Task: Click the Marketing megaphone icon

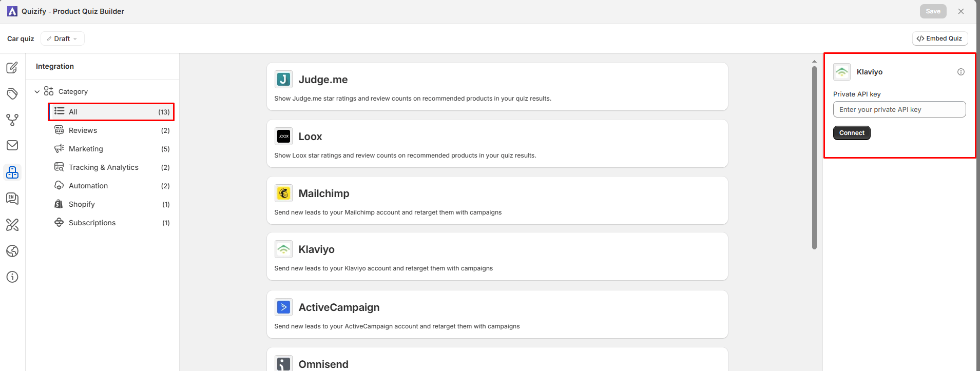Action: pos(59,148)
